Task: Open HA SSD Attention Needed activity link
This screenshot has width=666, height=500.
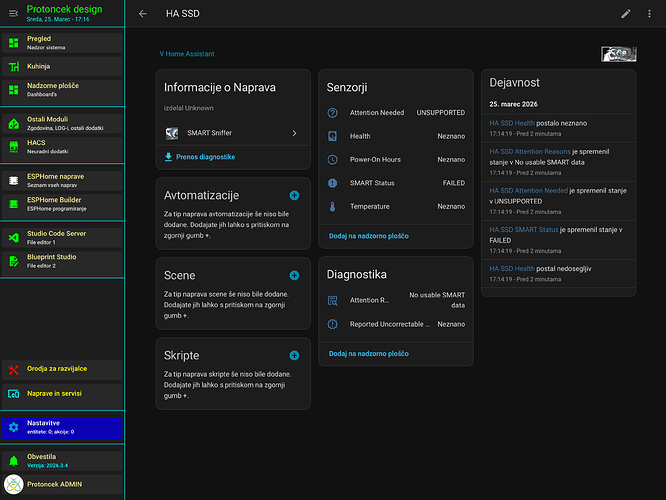Action: point(528,191)
